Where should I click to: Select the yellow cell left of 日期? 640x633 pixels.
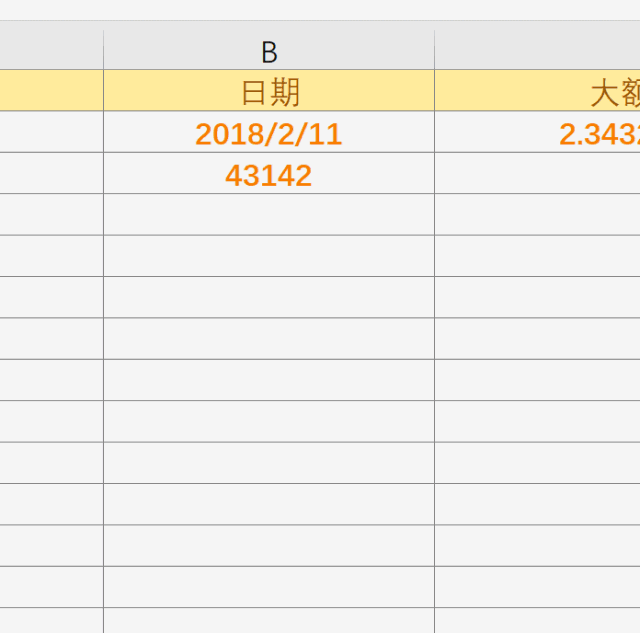coord(51,91)
